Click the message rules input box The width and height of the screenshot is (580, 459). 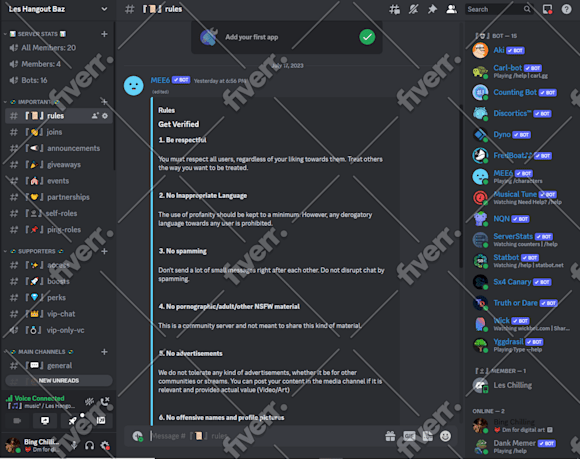click(264, 436)
